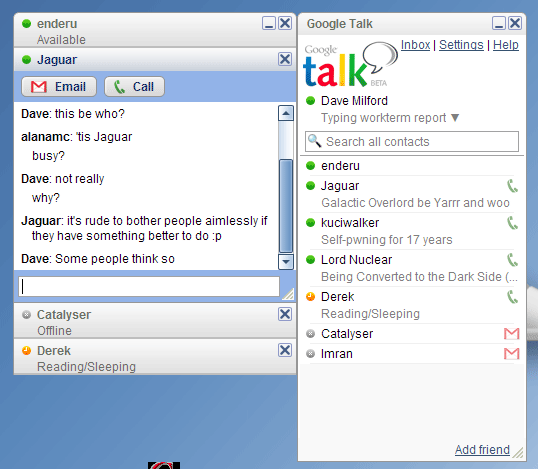Click the Call button in Jaguar chat
The width and height of the screenshot is (538, 469).
(134, 86)
